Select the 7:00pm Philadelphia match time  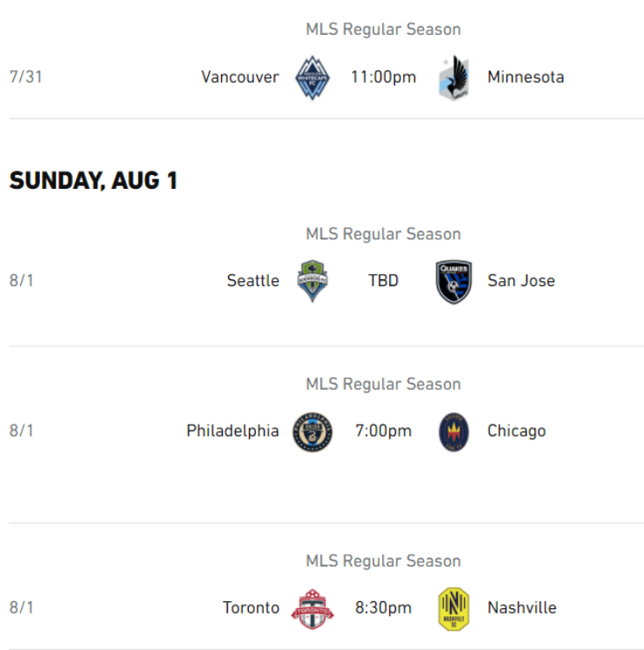384,432
